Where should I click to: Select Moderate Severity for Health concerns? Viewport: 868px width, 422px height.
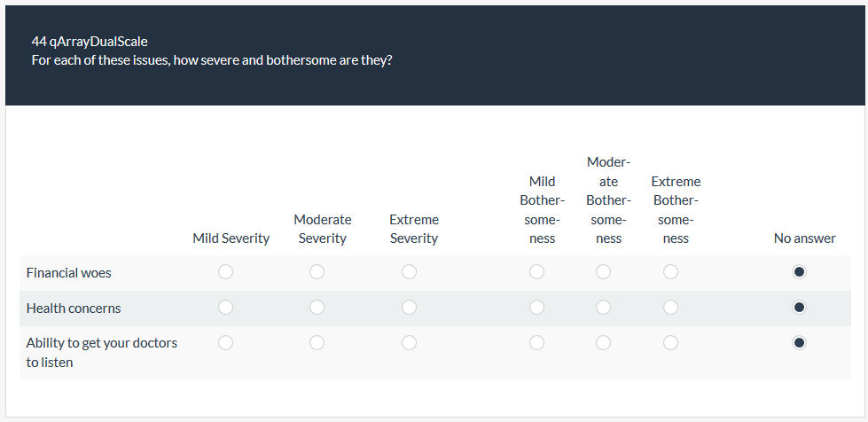coord(317,308)
